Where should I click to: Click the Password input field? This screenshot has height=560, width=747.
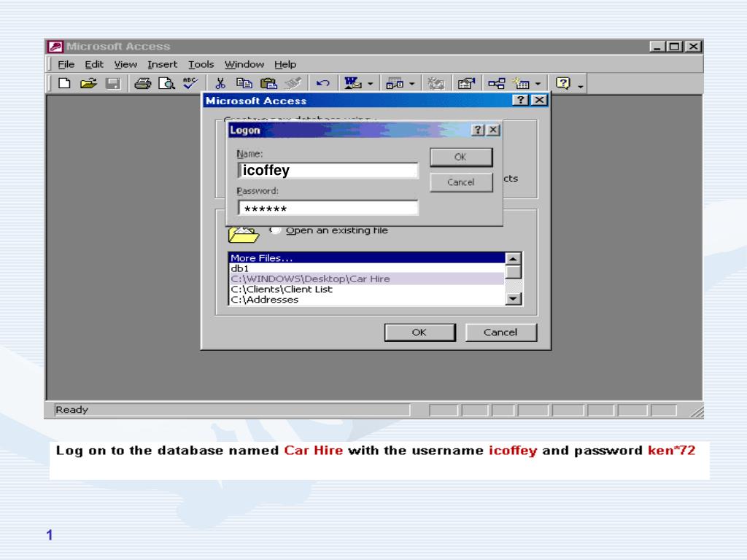coord(328,208)
